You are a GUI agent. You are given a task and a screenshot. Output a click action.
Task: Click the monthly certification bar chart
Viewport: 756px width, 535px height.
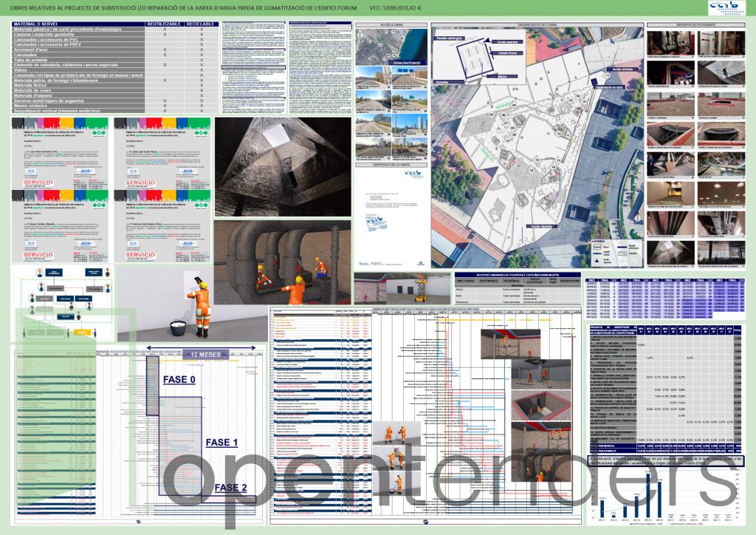click(666, 497)
